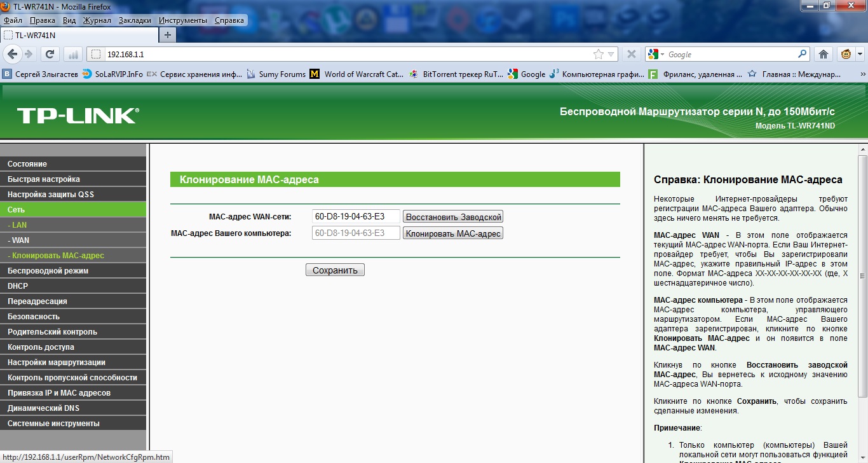Click the search magnifier icon
This screenshot has height=463, width=868.
pos(803,54)
